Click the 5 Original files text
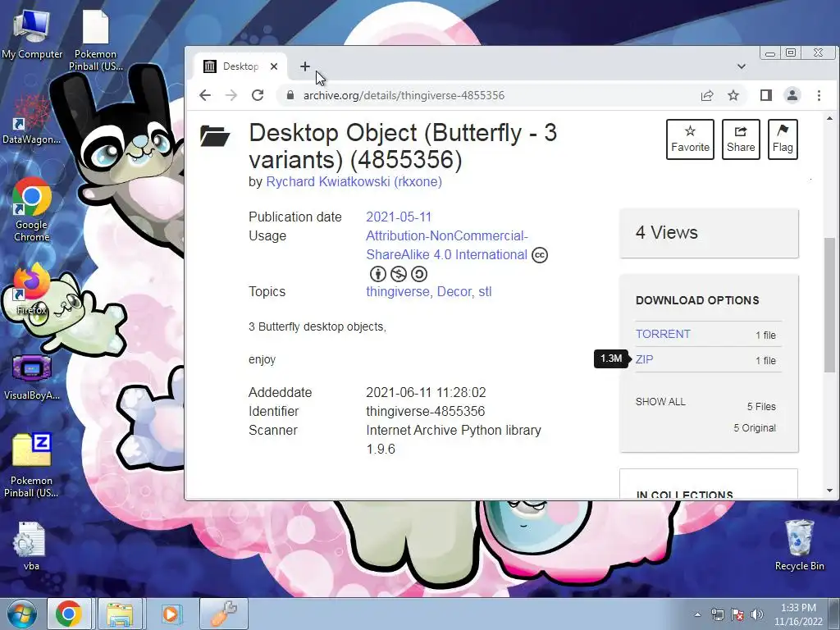Image resolution: width=840 pixels, height=630 pixels. [x=755, y=428]
